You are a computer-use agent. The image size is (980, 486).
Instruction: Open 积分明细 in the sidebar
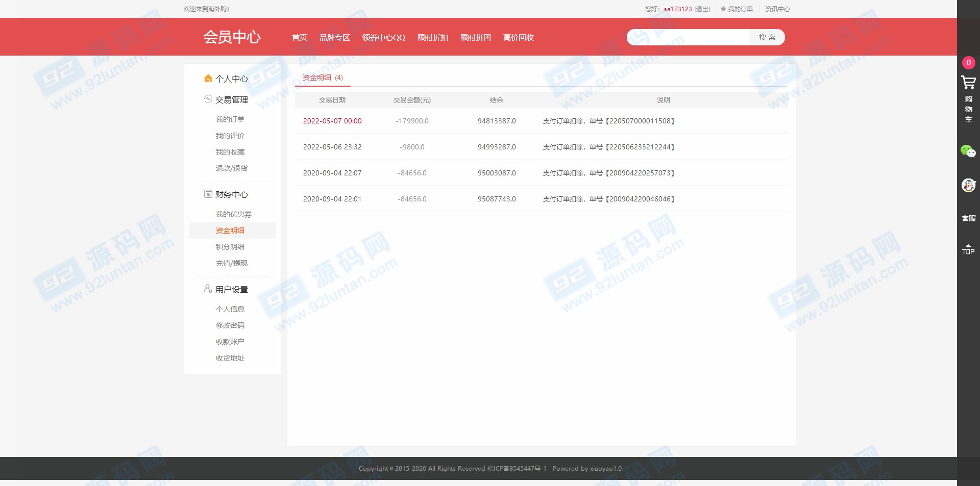[x=230, y=247]
